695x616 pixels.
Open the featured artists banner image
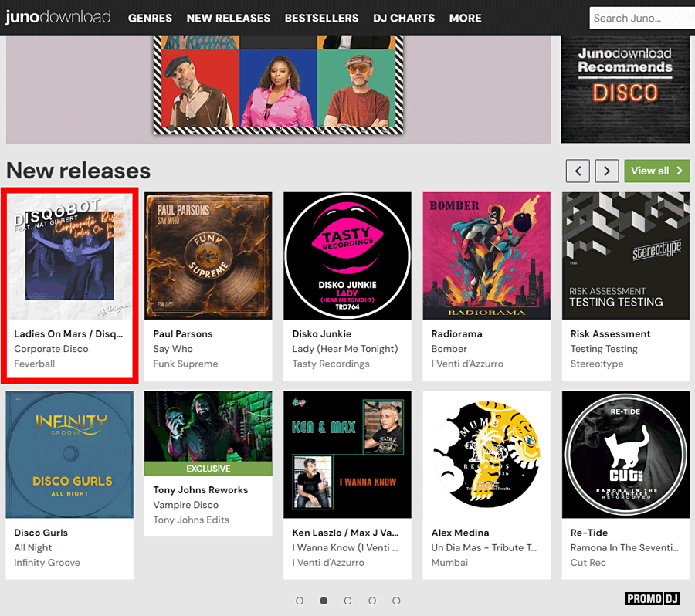click(x=278, y=85)
